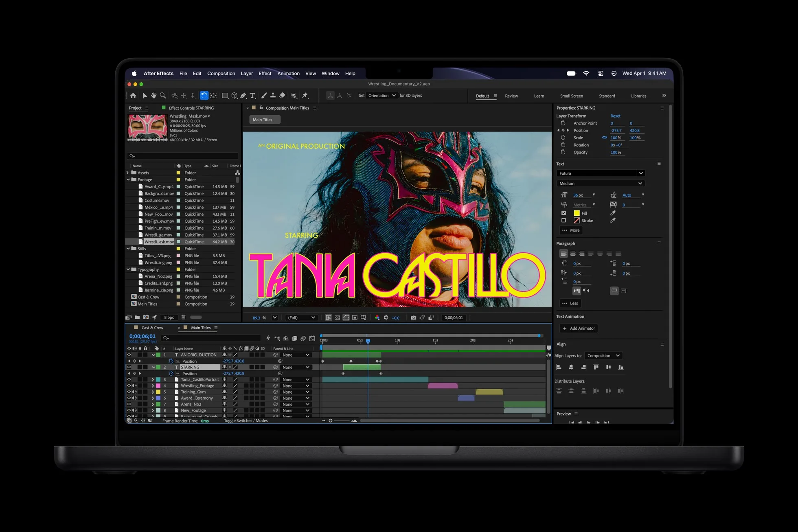Screen dimensions: 798x532
Task: Toggle Scale constrain proportions link
Action: pyautogui.click(x=605, y=138)
